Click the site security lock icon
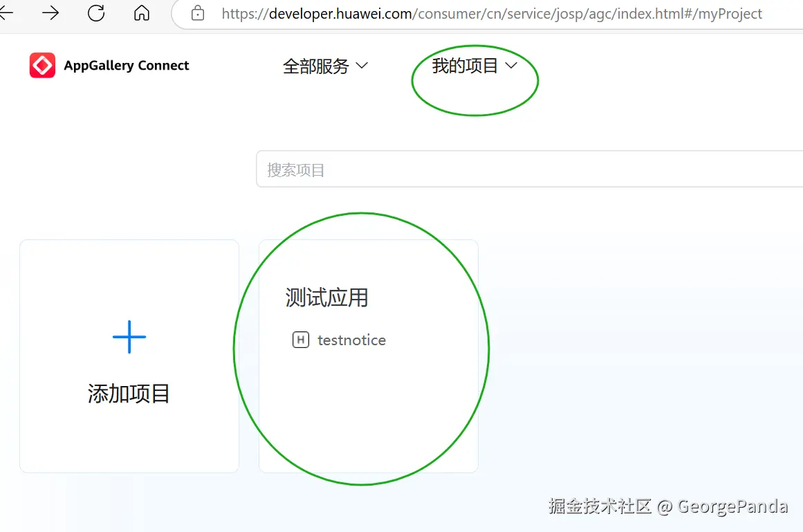The image size is (803, 532). click(x=197, y=13)
